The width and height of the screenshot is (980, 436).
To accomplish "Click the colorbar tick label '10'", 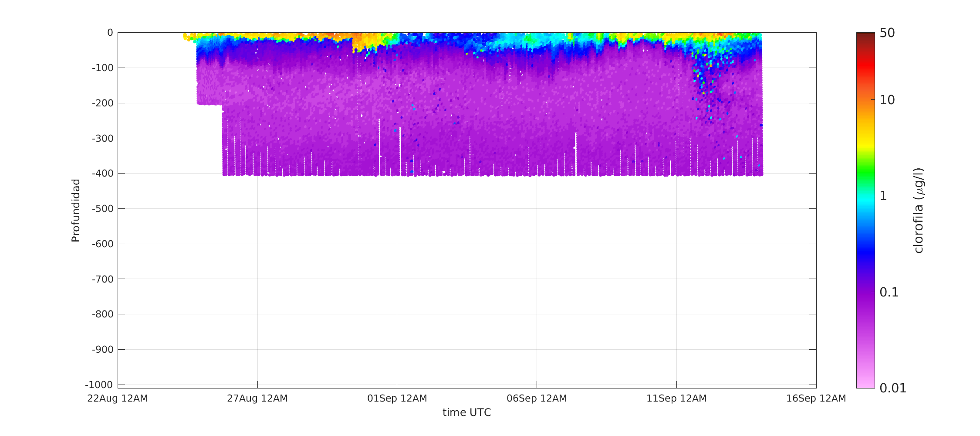I will 887,100.
